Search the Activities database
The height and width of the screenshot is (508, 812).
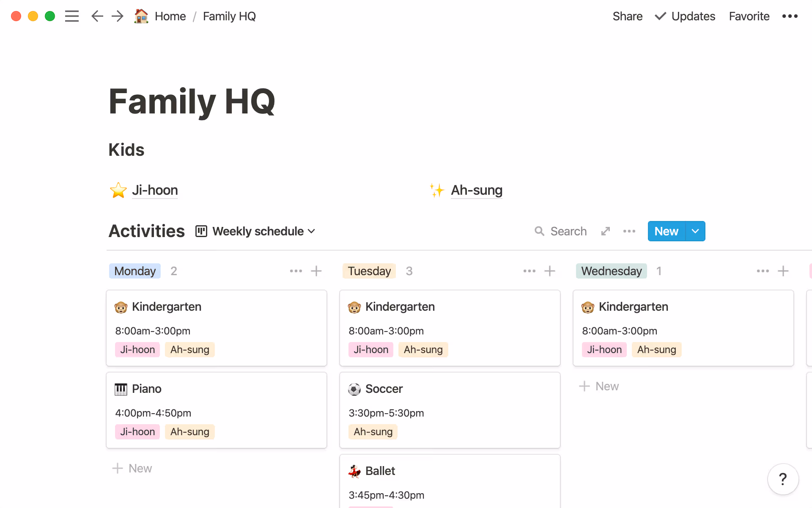click(x=561, y=231)
